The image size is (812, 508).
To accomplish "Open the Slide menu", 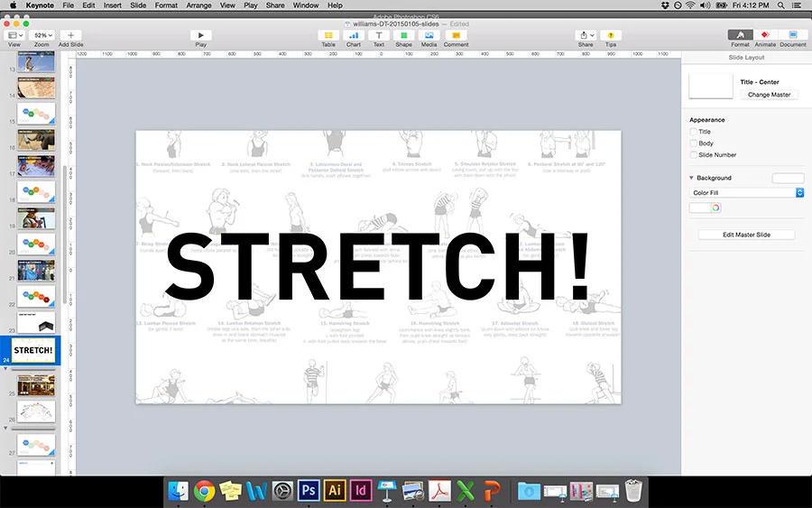I will coord(138,5).
